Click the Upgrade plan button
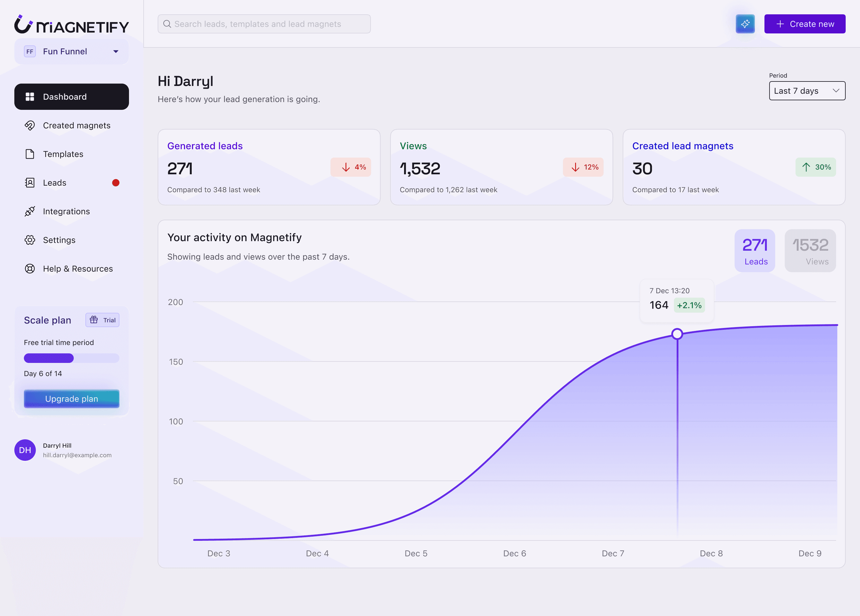 (72, 399)
